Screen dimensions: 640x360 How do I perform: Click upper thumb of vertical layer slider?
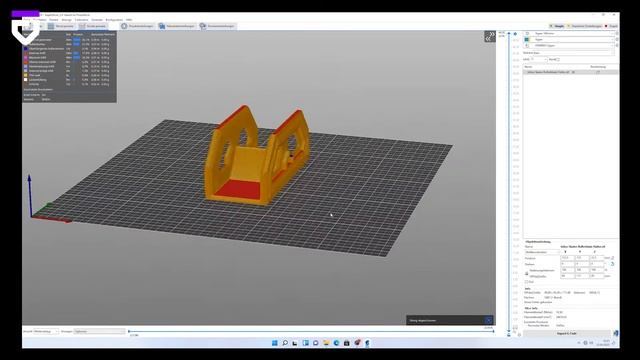pyautogui.click(x=509, y=34)
